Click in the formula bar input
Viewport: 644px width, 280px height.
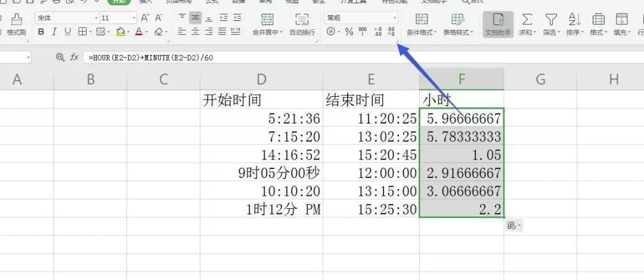point(363,57)
